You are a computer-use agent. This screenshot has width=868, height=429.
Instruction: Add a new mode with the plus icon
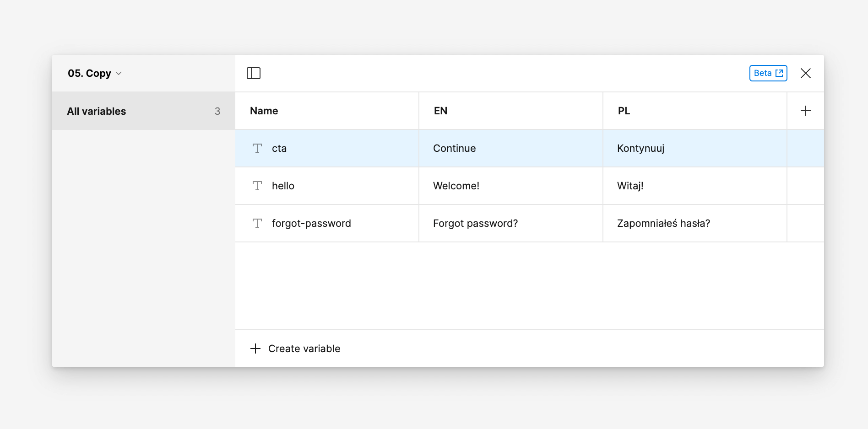pos(805,110)
